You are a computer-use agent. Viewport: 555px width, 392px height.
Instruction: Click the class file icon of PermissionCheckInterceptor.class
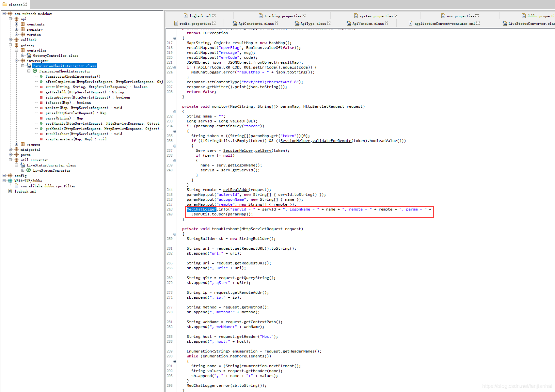29,66
